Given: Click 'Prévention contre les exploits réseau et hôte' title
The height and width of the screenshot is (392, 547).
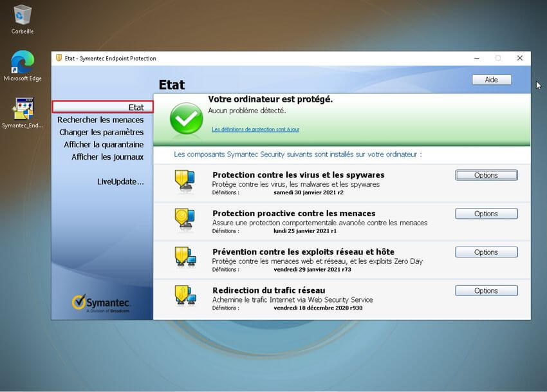Looking at the screenshot, I should [x=303, y=252].
